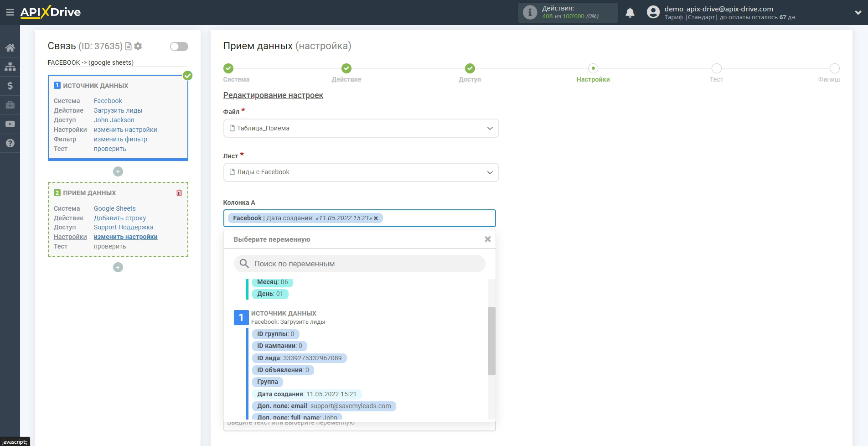Image resolution: width=868 pixels, height=446 pixels.
Task: Click the variable search field
Action: (360, 264)
